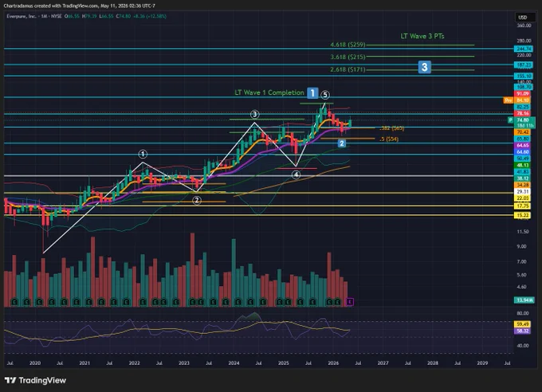
Task: Click the yellow 17.75 price label
Action: [x=523, y=206]
